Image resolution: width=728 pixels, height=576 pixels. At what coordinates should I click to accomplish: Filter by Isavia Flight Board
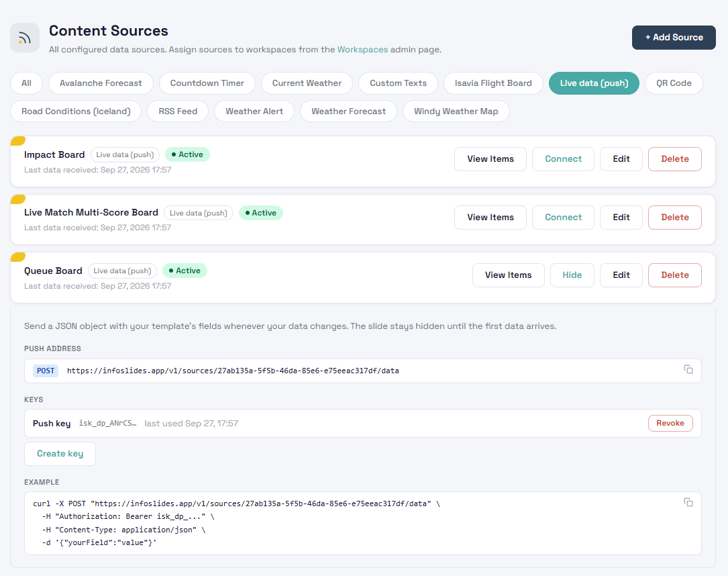[493, 83]
